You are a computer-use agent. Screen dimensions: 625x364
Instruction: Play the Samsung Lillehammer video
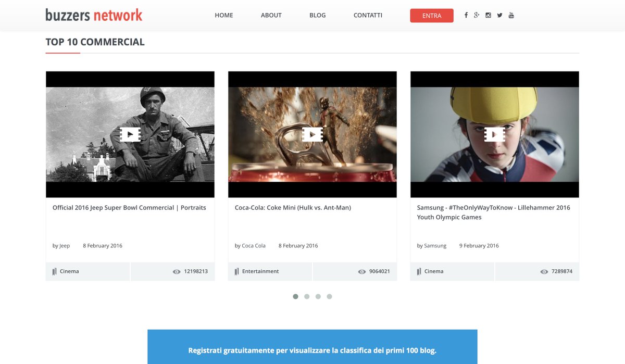click(495, 134)
